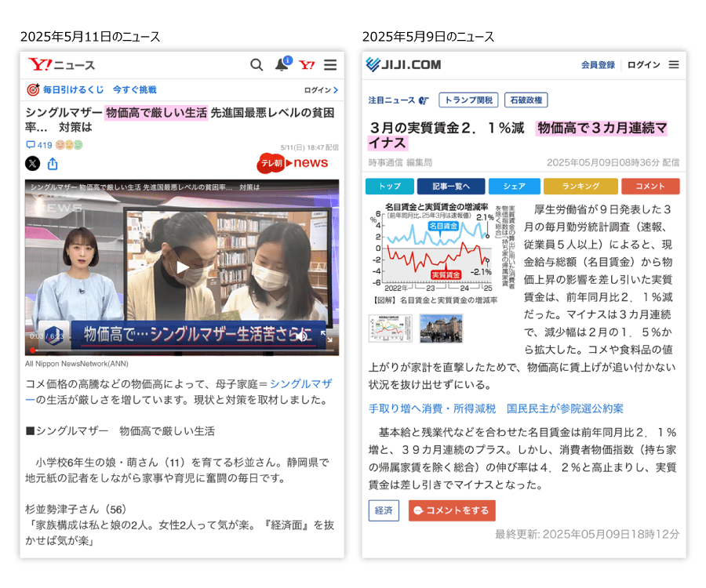This screenshot has height=588, width=706.
Task: Open the 419 comments bubble
Action: click(x=39, y=145)
